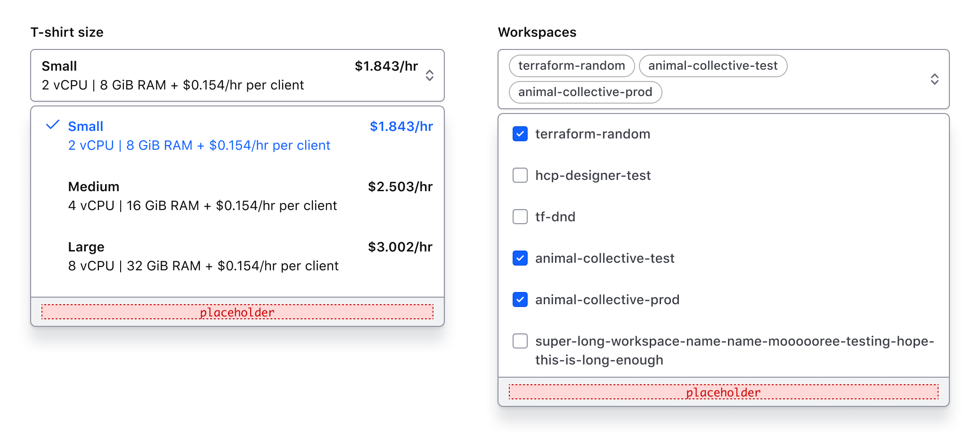980x437 pixels.
Task: Uncheck animal-collective-prod workspace
Action: (520, 299)
